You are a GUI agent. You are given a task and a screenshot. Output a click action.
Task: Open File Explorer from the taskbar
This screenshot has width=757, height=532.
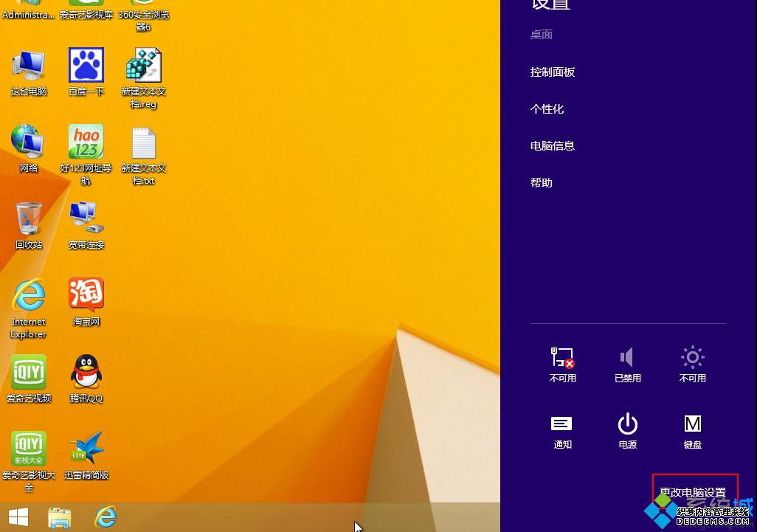click(x=59, y=518)
